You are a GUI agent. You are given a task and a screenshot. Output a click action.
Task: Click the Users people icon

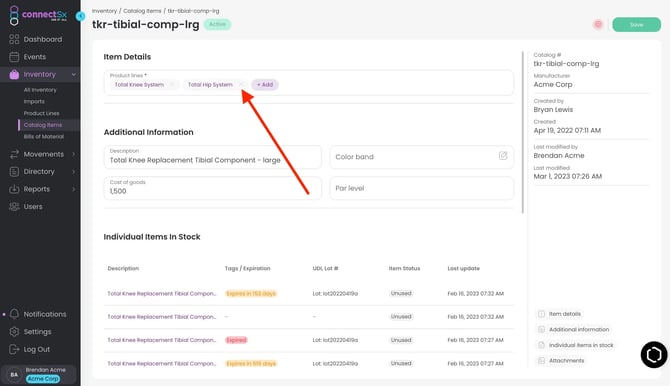[x=14, y=206]
